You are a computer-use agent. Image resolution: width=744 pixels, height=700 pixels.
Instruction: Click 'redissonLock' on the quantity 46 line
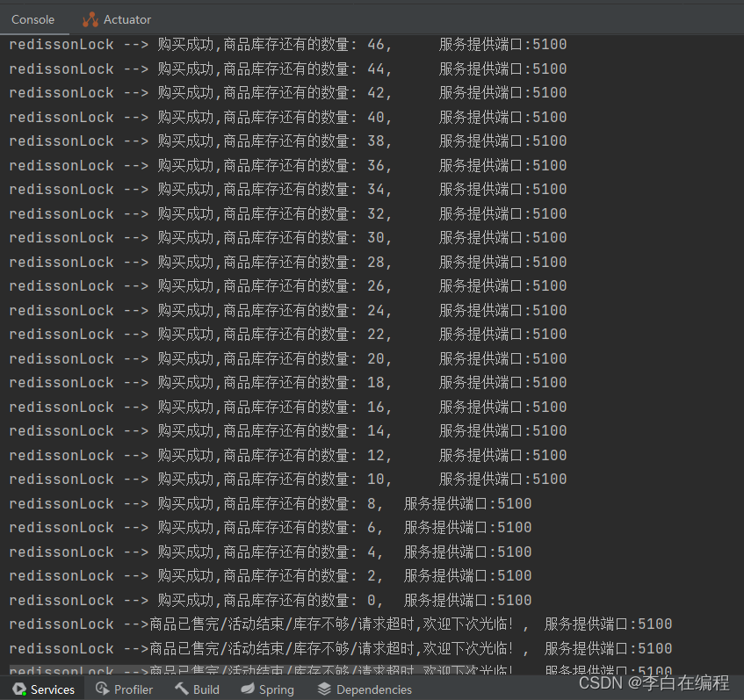coord(61,45)
